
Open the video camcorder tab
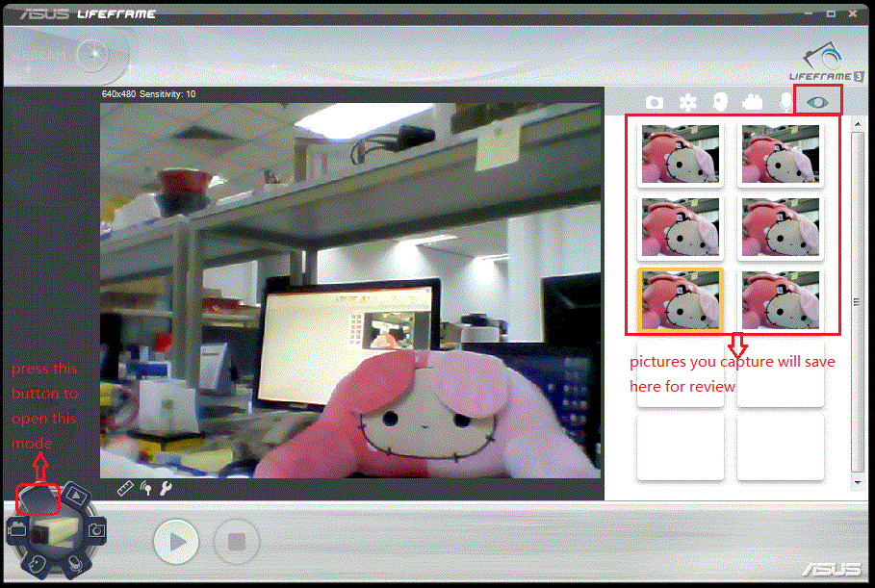point(753,102)
